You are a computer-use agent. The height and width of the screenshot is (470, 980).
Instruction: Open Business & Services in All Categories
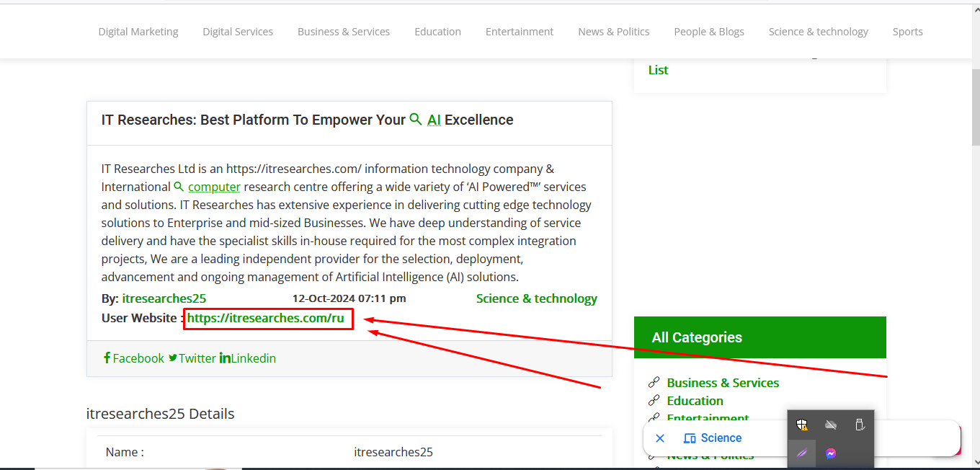pos(723,383)
